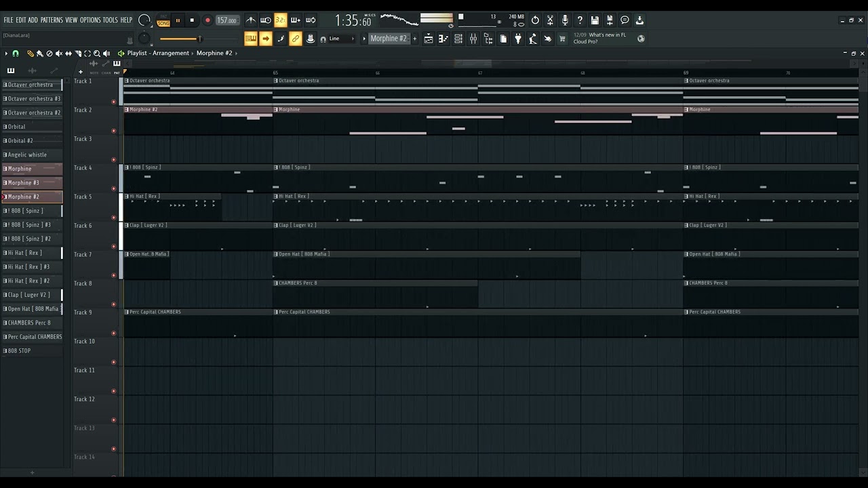
Task: Toggle PAT/SONG playback mode
Action: click(163, 21)
